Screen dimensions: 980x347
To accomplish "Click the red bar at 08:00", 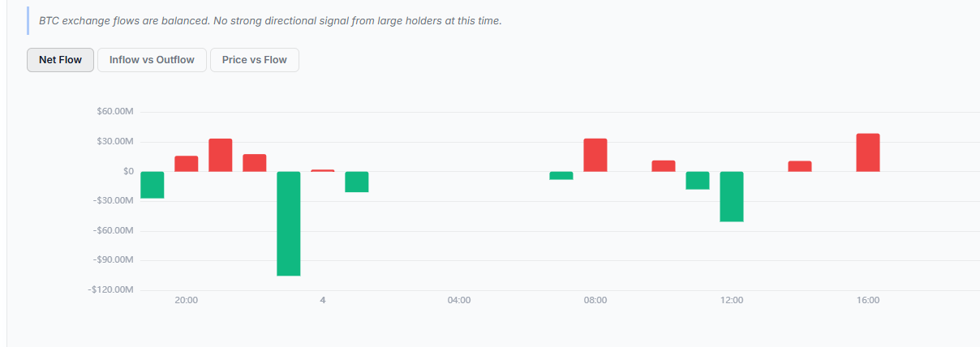I will click(595, 155).
